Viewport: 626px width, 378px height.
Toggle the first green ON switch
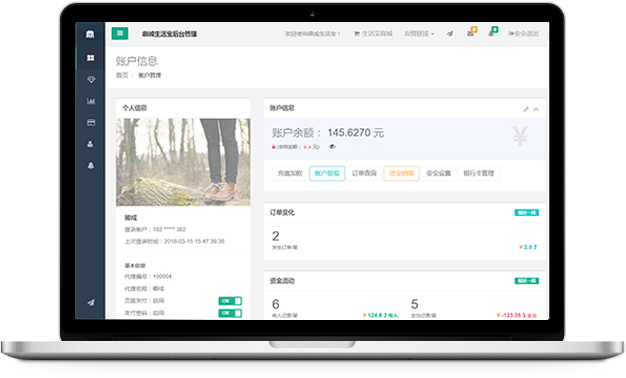click(230, 301)
